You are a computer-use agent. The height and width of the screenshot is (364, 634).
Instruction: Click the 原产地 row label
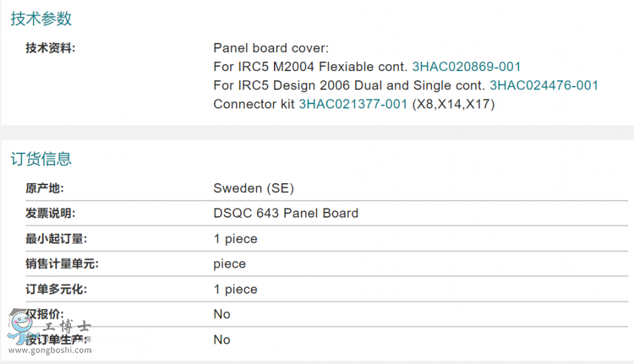44,188
